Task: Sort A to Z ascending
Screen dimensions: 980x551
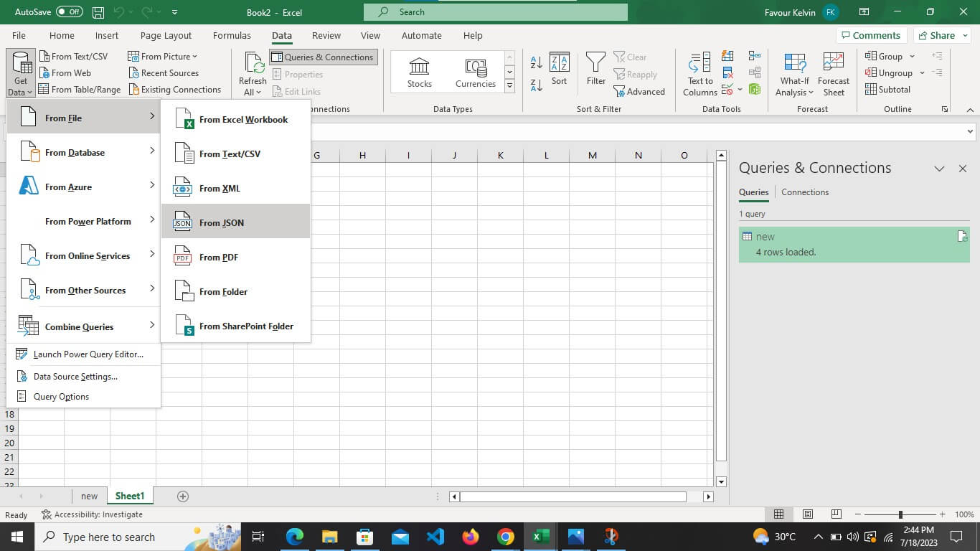Action: pyautogui.click(x=536, y=62)
